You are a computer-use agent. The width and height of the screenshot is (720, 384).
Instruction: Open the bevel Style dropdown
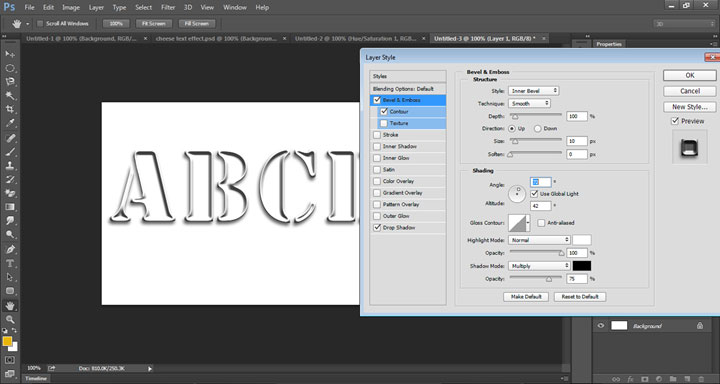pyautogui.click(x=534, y=91)
